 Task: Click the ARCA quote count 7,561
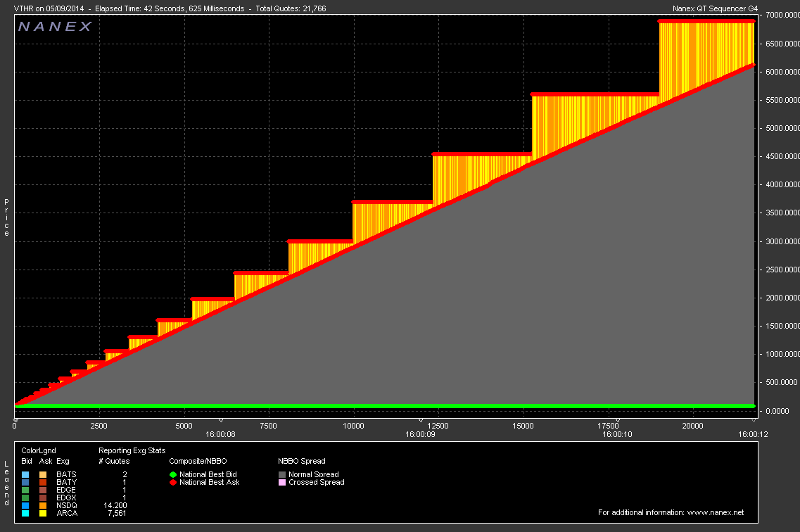(x=118, y=513)
